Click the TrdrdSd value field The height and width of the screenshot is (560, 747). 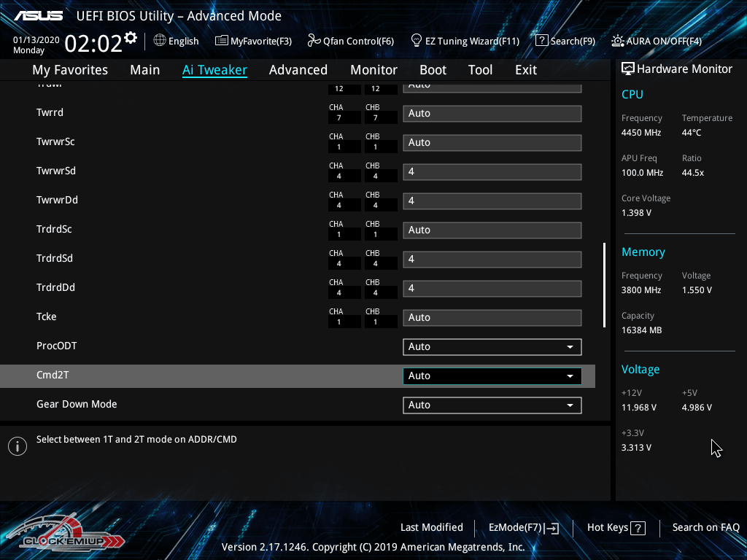tap(492, 259)
